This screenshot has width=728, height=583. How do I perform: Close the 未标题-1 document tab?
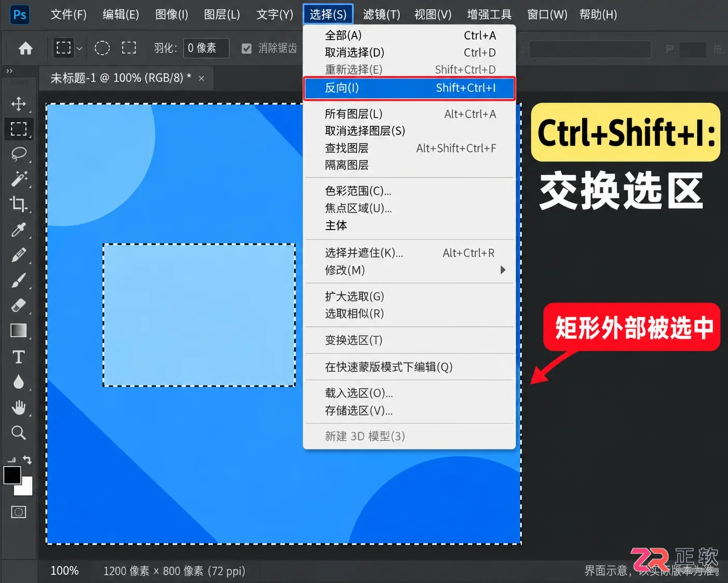point(201,78)
